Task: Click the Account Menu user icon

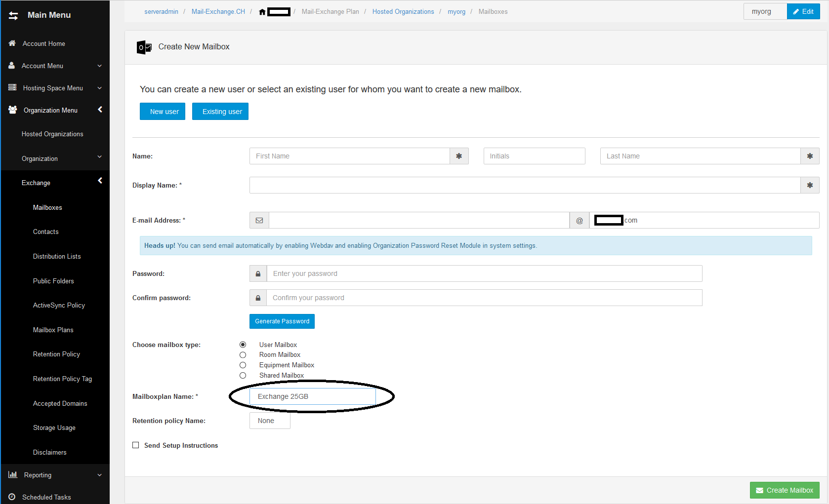Action: tap(12, 65)
